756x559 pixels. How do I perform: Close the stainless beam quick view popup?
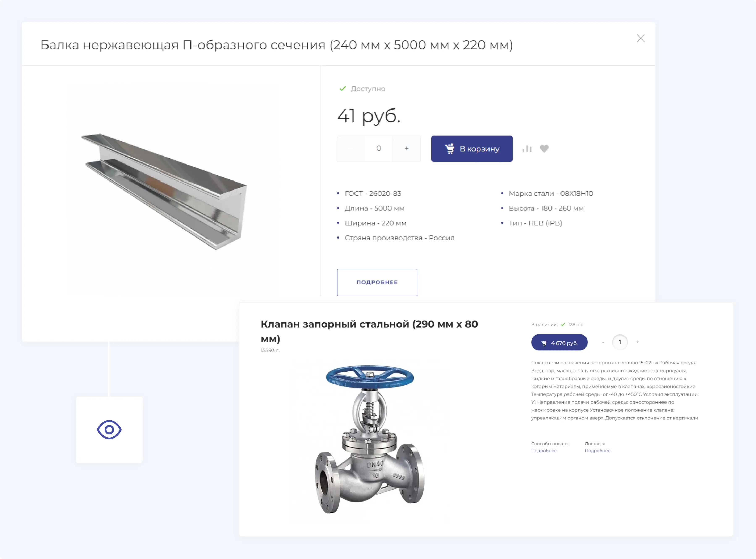pyautogui.click(x=640, y=38)
